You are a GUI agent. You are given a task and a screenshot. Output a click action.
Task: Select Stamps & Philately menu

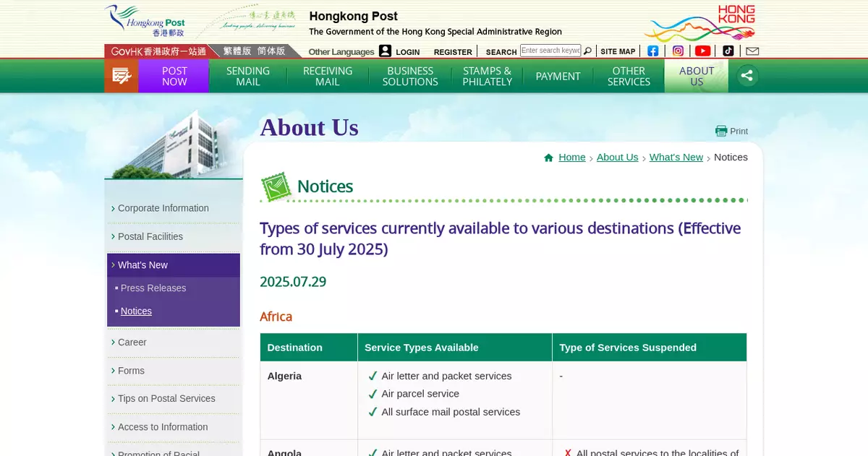click(x=487, y=76)
